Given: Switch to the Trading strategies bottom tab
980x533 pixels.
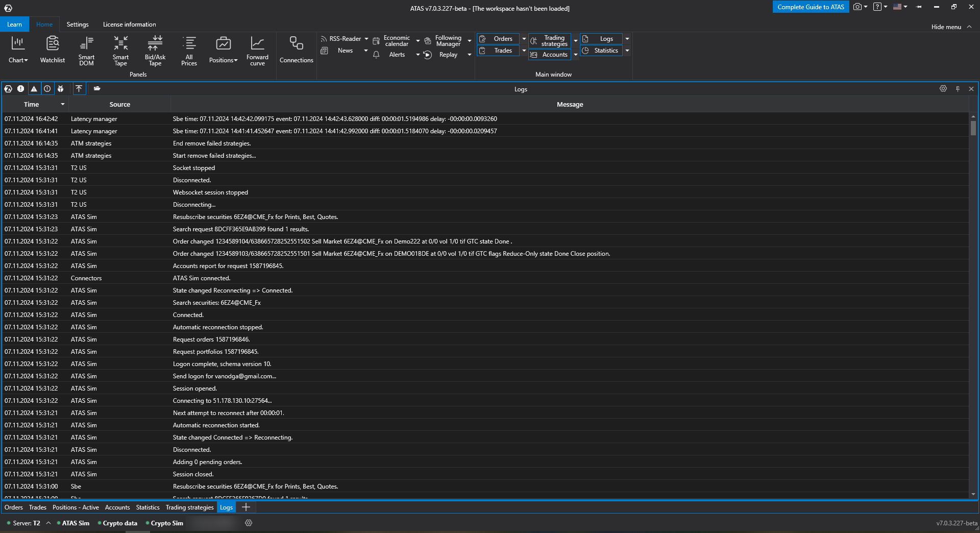Looking at the screenshot, I should coord(190,507).
